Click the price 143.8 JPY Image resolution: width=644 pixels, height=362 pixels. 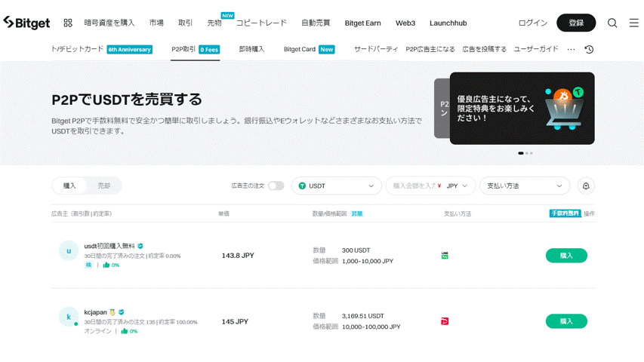coord(238,256)
